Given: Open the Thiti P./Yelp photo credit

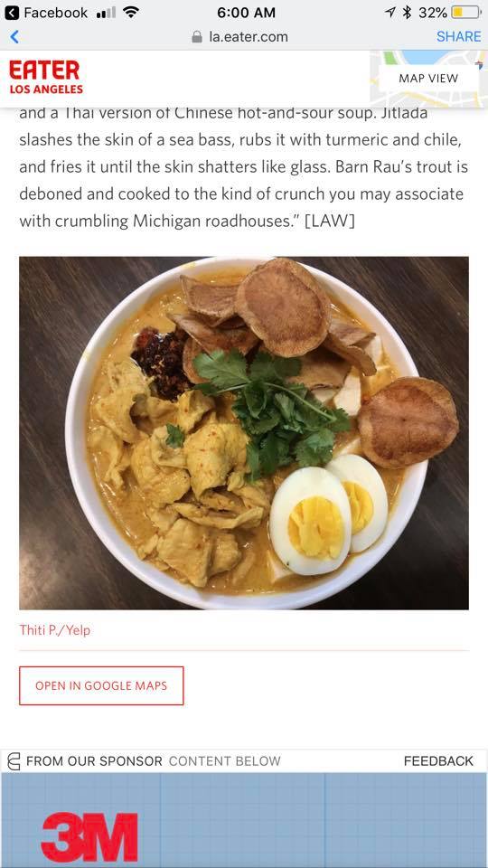Looking at the screenshot, I should [x=55, y=629].
